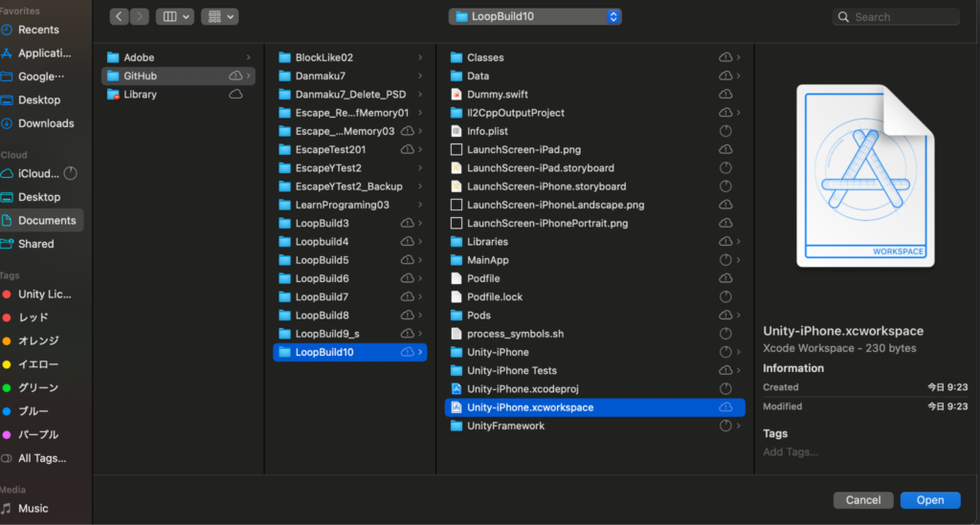This screenshot has width=980, height=525.
Task: Open the column view options dropdown
Action: (x=174, y=16)
